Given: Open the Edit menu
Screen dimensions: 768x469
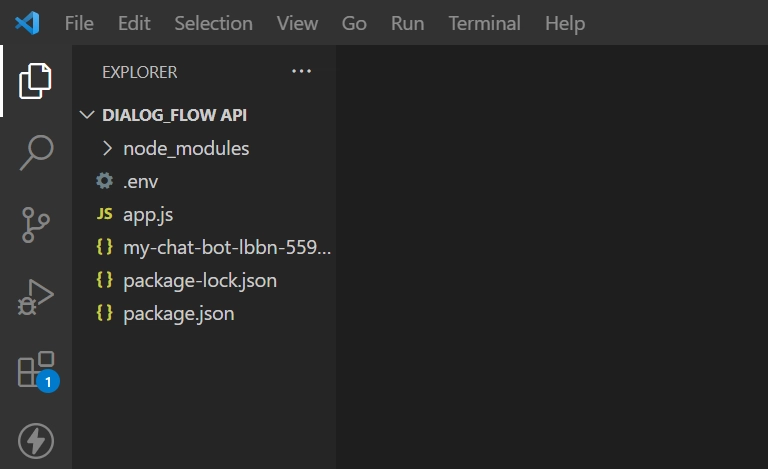Looking at the screenshot, I should 134,23.
